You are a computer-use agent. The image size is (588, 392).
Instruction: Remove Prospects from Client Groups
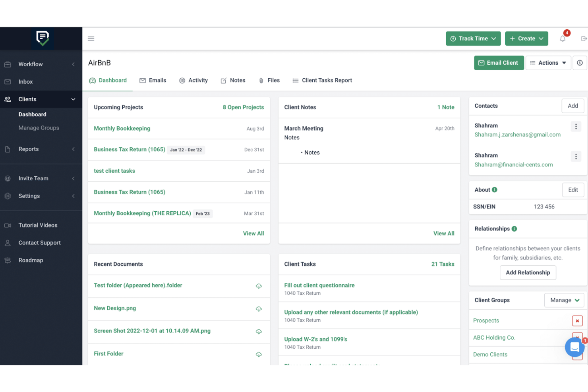pyautogui.click(x=577, y=321)
